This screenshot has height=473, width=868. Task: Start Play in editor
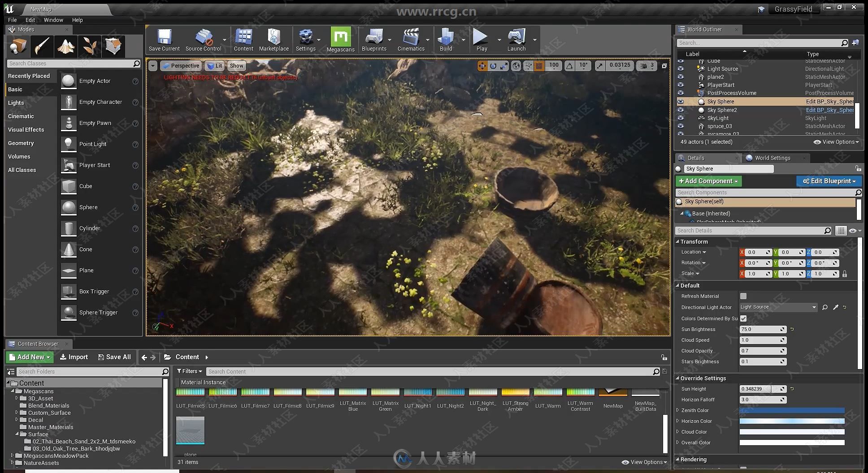coord(482,40)
